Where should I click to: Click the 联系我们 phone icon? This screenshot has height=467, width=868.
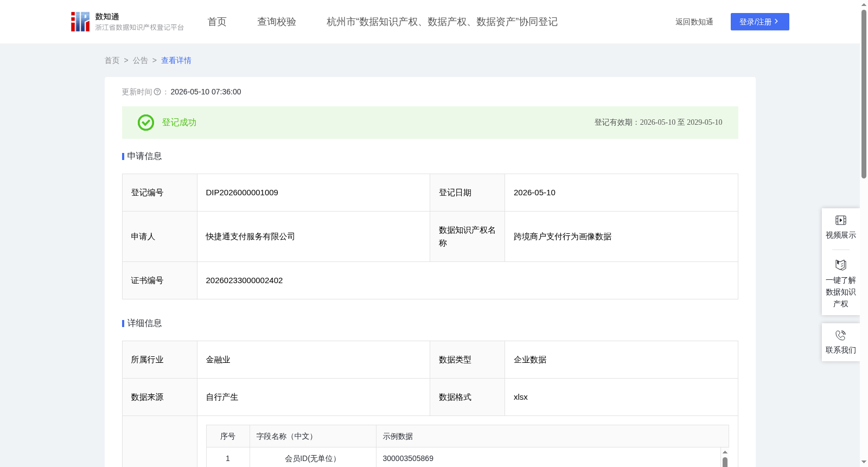pos(840,336)
